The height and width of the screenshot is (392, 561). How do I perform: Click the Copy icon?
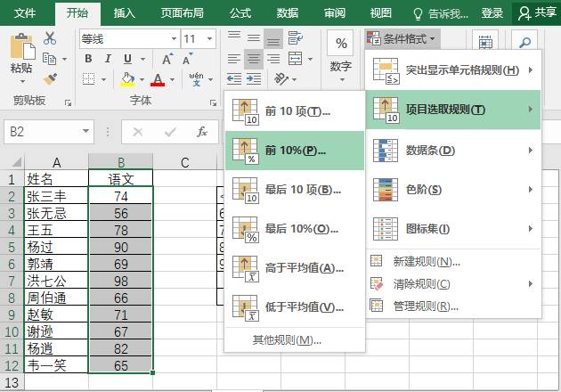(49, 59)
